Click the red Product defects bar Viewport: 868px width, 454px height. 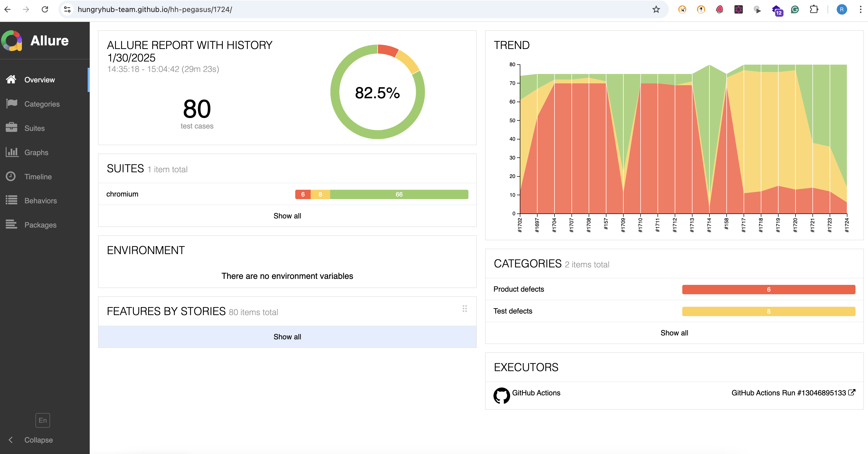(768, 289)
